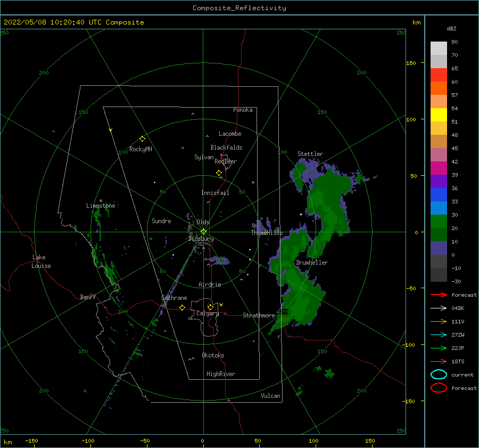This screenshot has height=448, width=479.
Task: Click the Calgary city label
Action: click(208, 313)
